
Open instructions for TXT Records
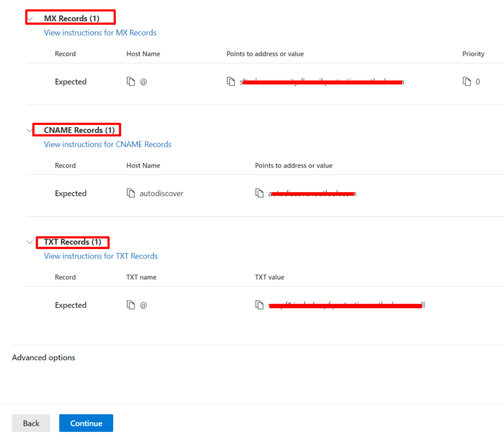pos(101,256)
